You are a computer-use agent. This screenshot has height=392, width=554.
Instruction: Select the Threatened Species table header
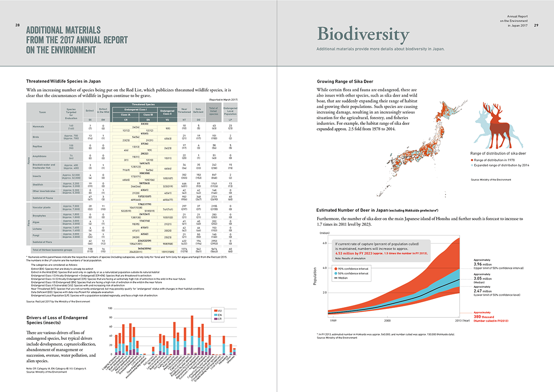click(x=143, y=105)
